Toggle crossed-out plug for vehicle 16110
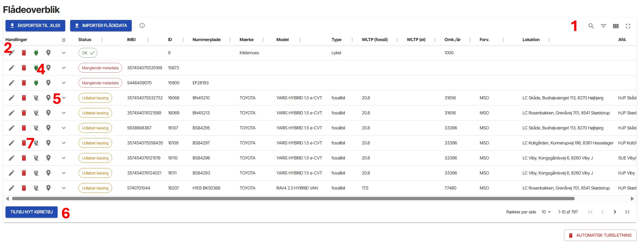644x245 pixels. [x=36, y=158]
